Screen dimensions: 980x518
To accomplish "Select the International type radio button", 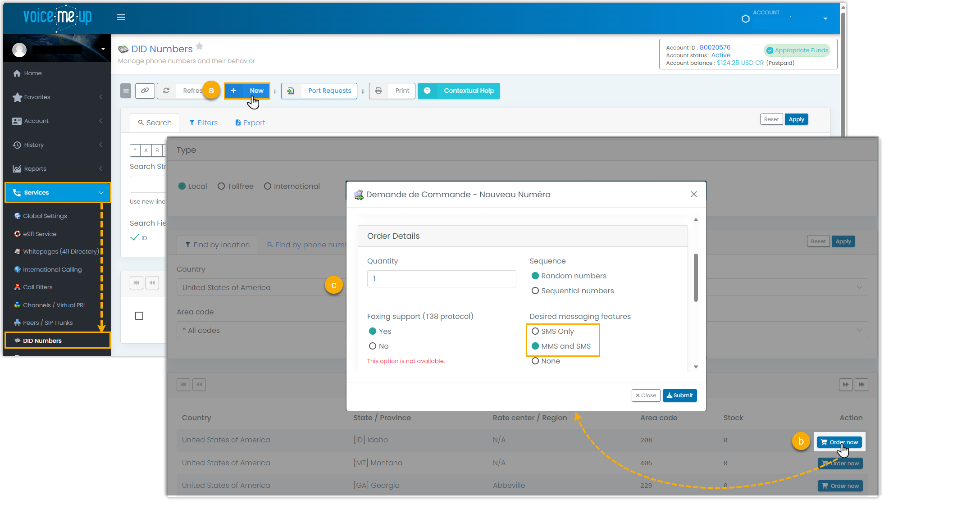I will tap(268, 186).
